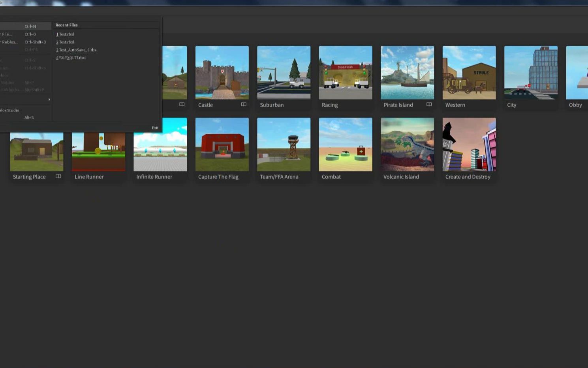This screenshot has width=588, height=368.
Task: Open the Castle template tutorial book icon
Action: coord(244,104)
